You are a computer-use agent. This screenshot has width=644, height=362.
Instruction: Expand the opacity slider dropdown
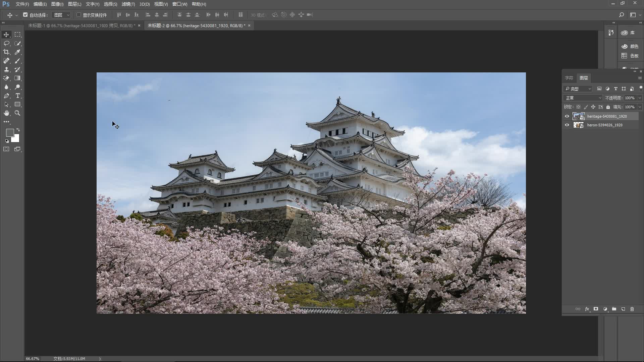640,98
